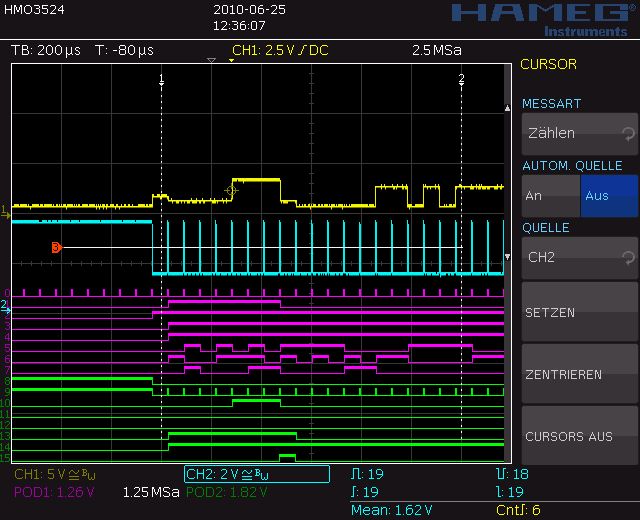The height and width of the screenshot is (520, 640).
Task: Click the Cnt rising edge: 6 readout
Action: (518, 510)
